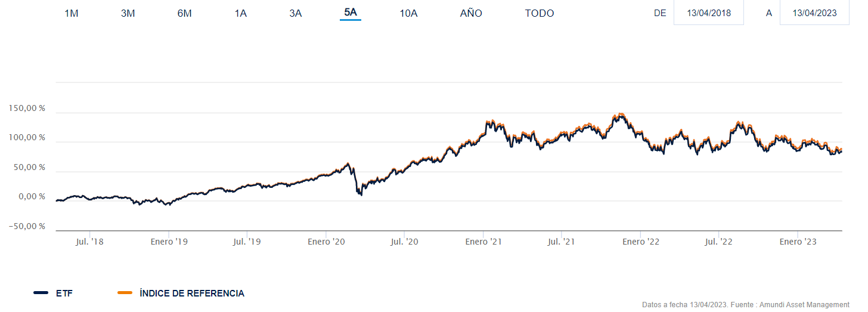Viewport: 868px width, 312px height.
Task: Toggle the ETF series in legend
Action: point(66,293)
